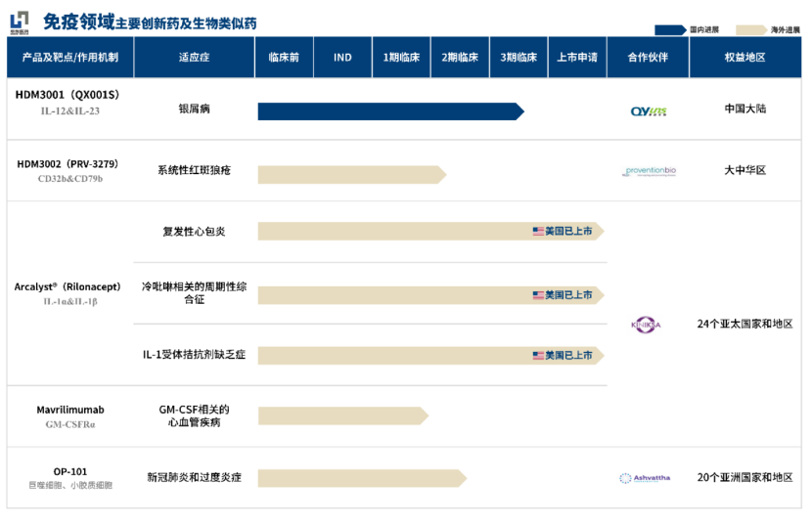Click the Kiniksa partner logo
The width and height of the screenshot is (812, 523).
tap(647, 325)
